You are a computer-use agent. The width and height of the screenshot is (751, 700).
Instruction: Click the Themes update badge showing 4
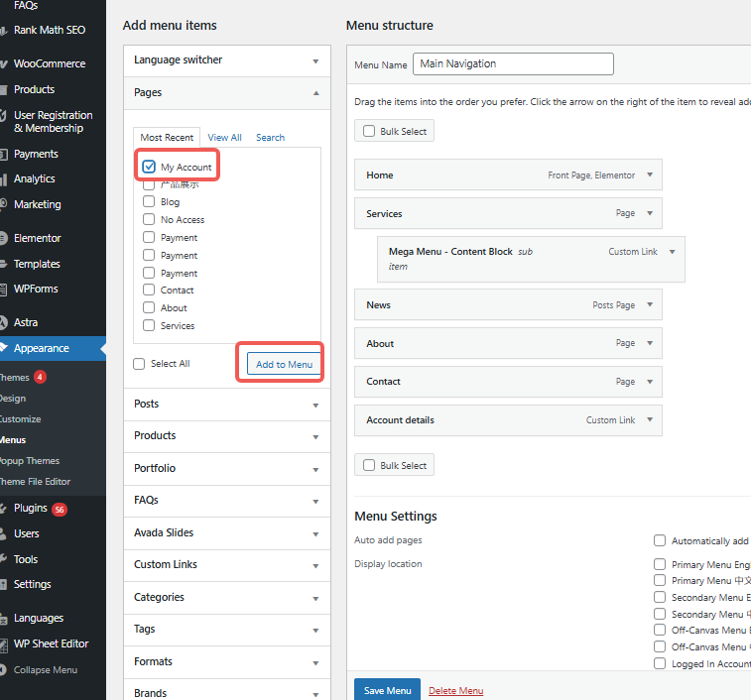click(x=40, y=377)
